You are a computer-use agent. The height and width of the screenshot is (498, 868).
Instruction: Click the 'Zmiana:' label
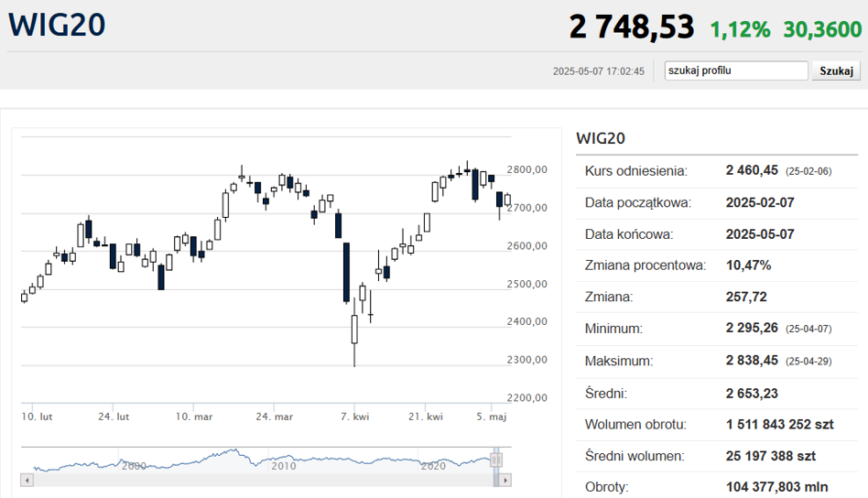pos(609,298)
